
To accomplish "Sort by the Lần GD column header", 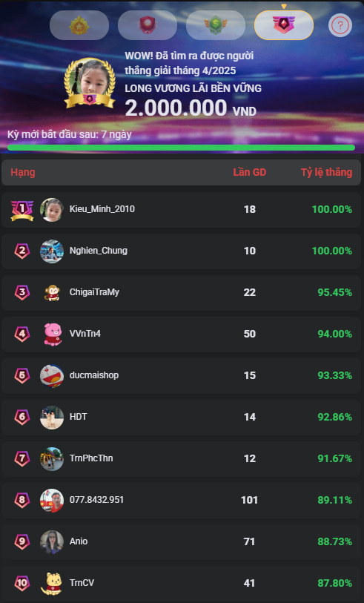I will point(249,172).
